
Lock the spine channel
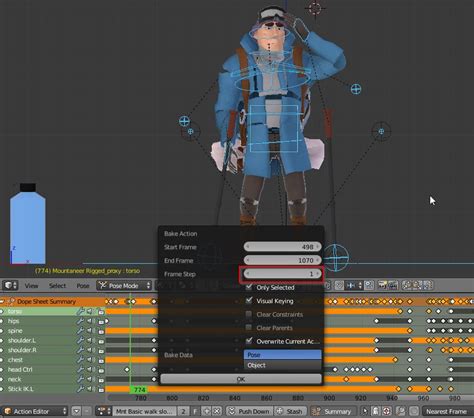tap(101, 331)
